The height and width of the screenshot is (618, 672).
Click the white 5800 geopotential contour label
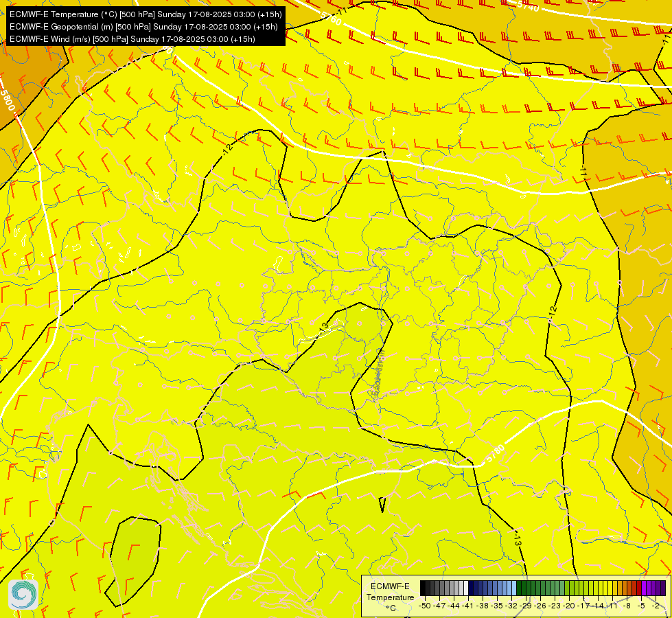pos(8,101)
